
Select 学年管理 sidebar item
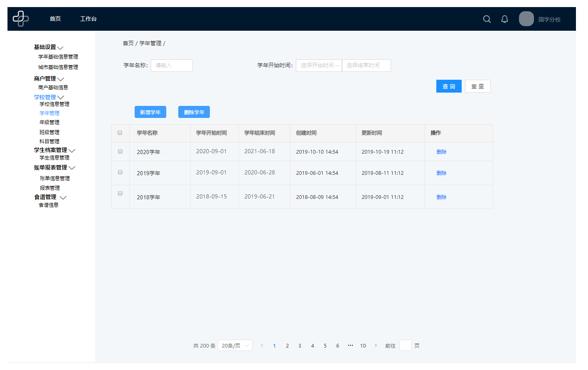49,113
